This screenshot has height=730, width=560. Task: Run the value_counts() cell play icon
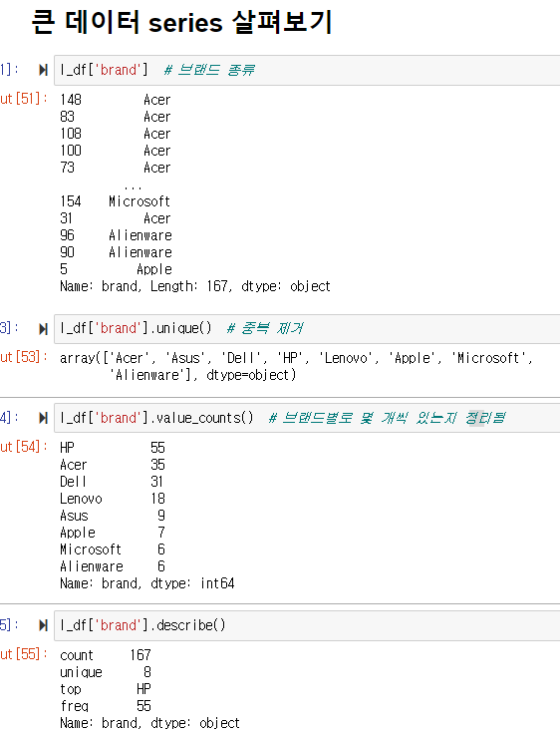click(43, 418)
